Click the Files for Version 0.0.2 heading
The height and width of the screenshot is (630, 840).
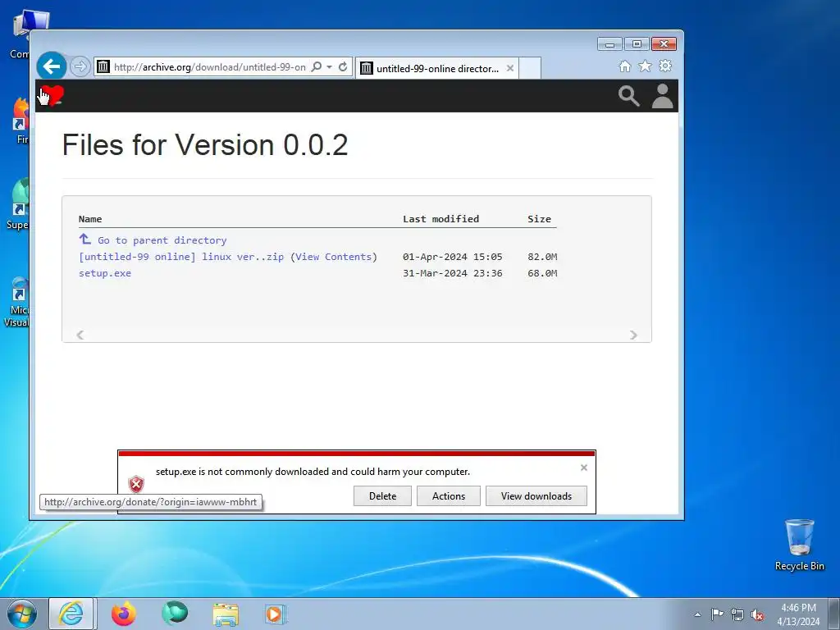coord(205,144)
